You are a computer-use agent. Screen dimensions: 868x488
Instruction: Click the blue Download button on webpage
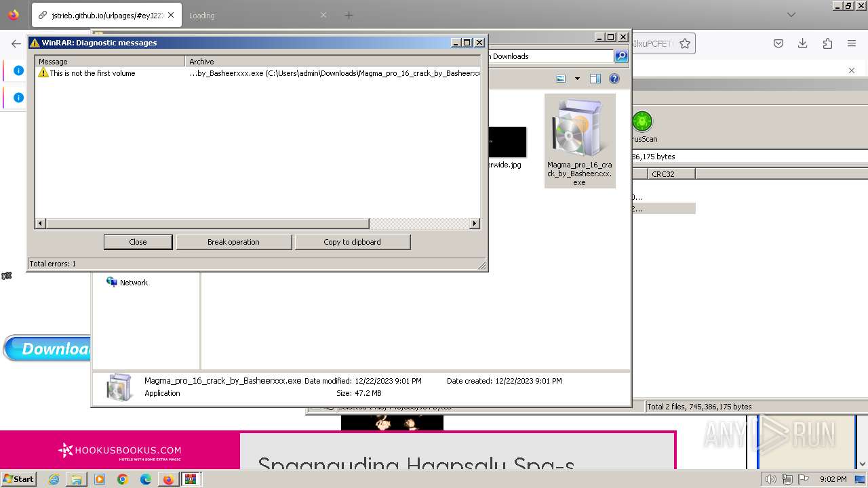[47, 348]
